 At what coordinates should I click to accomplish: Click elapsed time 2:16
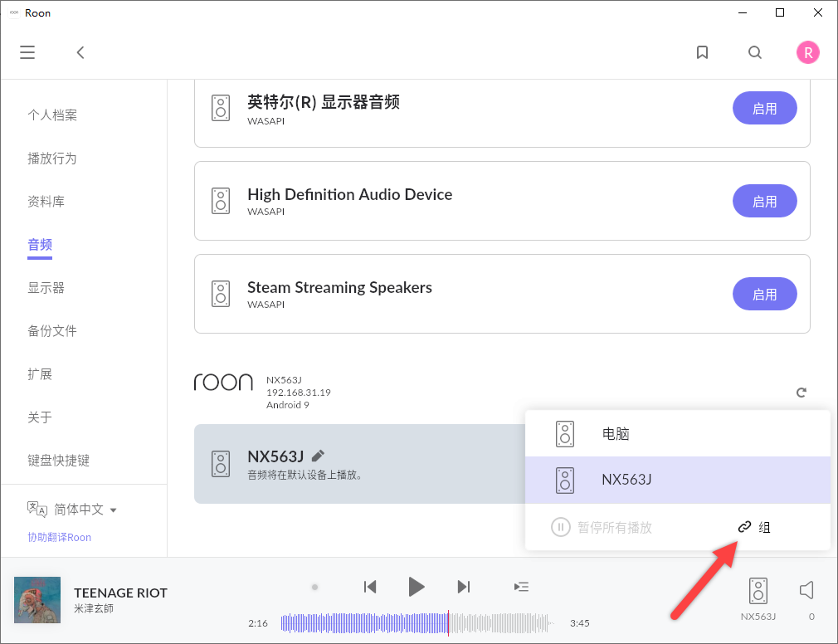click(257, 623)
